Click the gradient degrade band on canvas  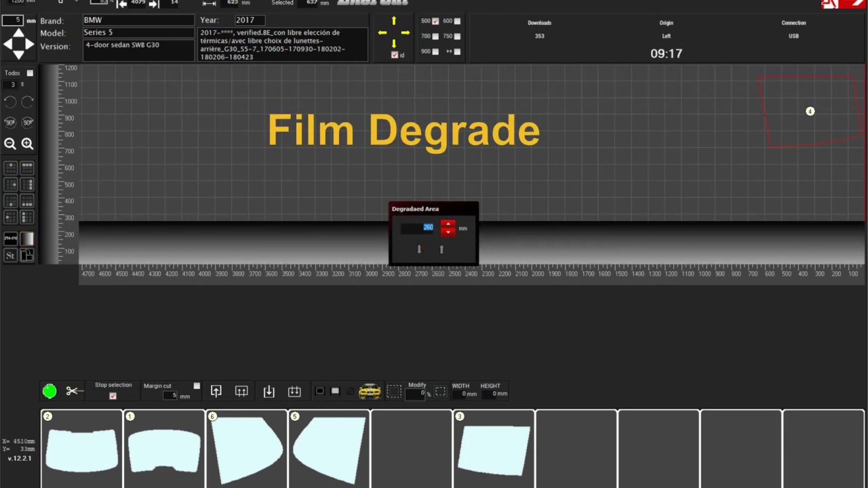point(472,243)
